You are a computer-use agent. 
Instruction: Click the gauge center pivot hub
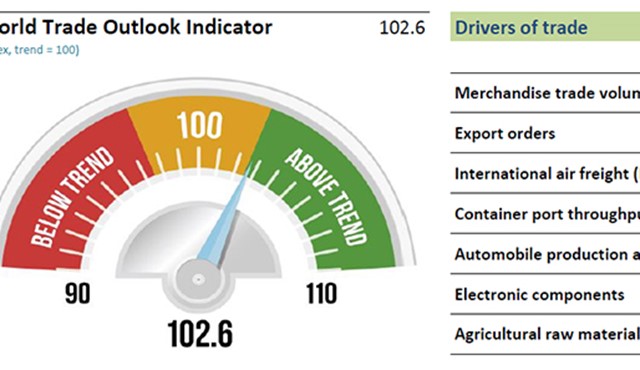[x=199, y=280]
